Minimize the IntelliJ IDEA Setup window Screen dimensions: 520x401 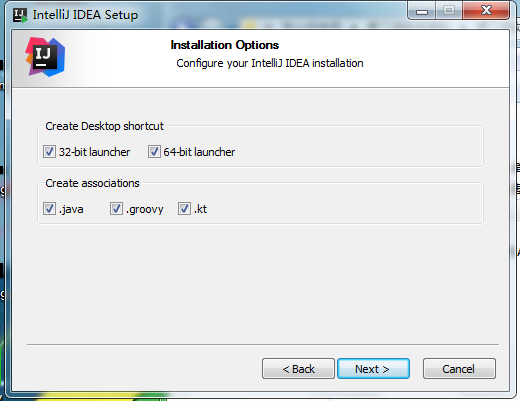coord(422,11)
